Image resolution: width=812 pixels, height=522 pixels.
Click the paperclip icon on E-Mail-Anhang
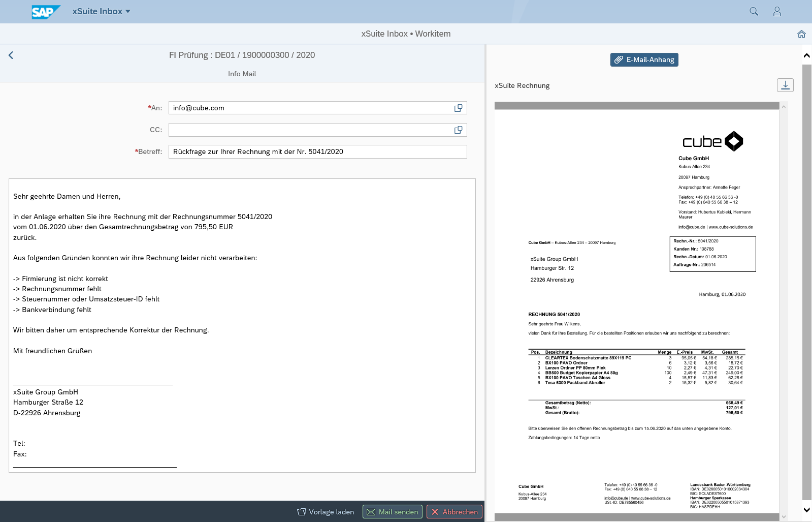click(619, 59)
